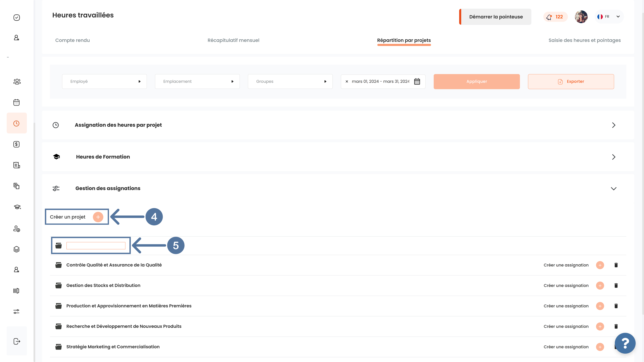Add assignation to Recherche et Développement project
The image size is (644, 362).
tap(600, 326)
